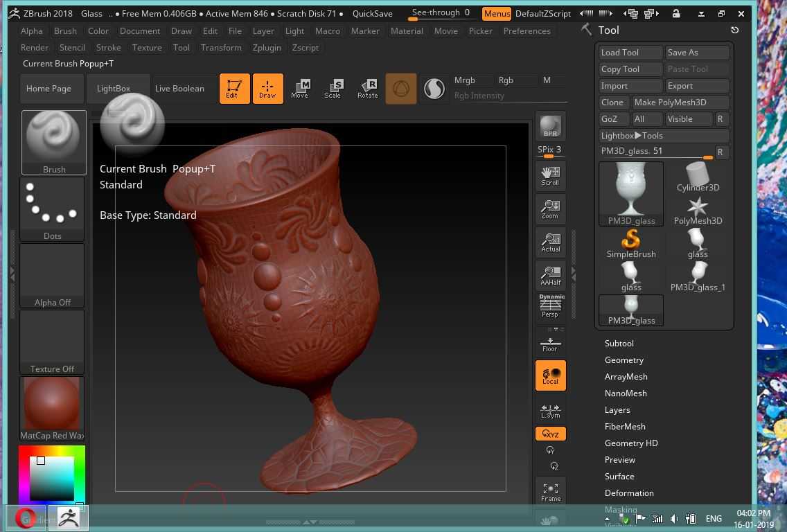Expand the Layers section
Screen dimensions: 787x532
(617, 409)
